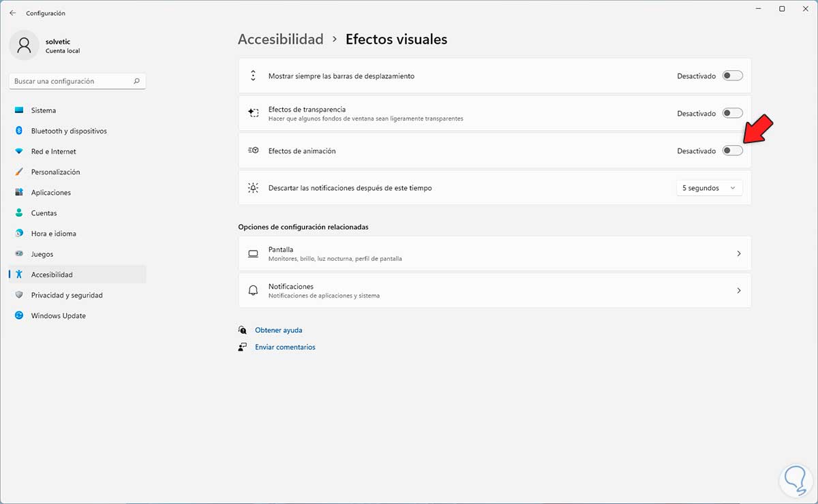
Task: Go to Cuentas in the sidebar
Action: 44,213
